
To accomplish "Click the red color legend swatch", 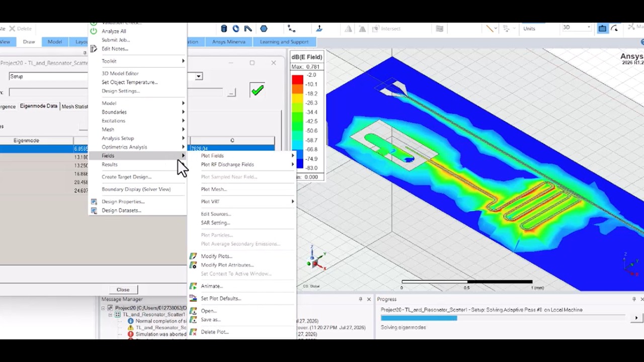I will (x=298, y=80).
